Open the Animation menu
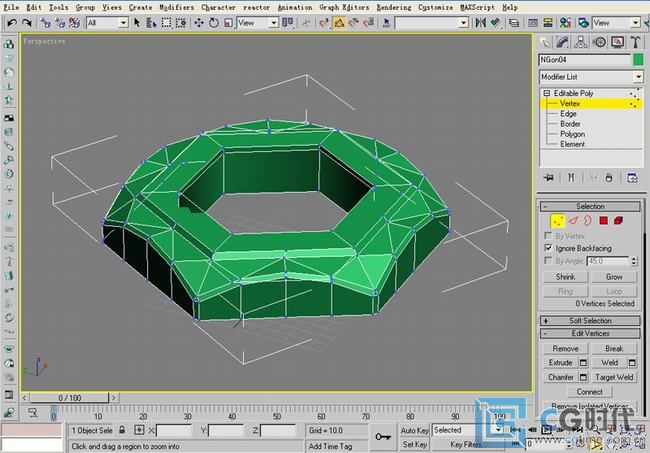 tap(295, 7)
